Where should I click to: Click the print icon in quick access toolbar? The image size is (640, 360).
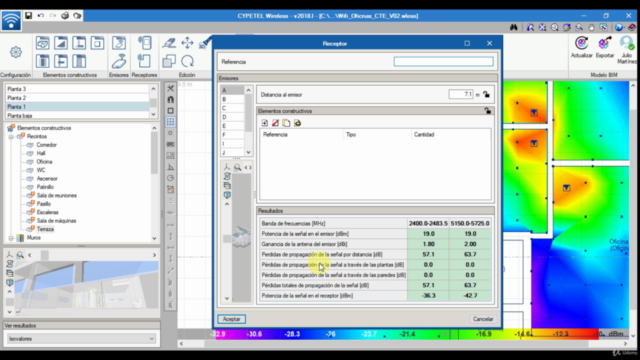(x=65, y=16)
